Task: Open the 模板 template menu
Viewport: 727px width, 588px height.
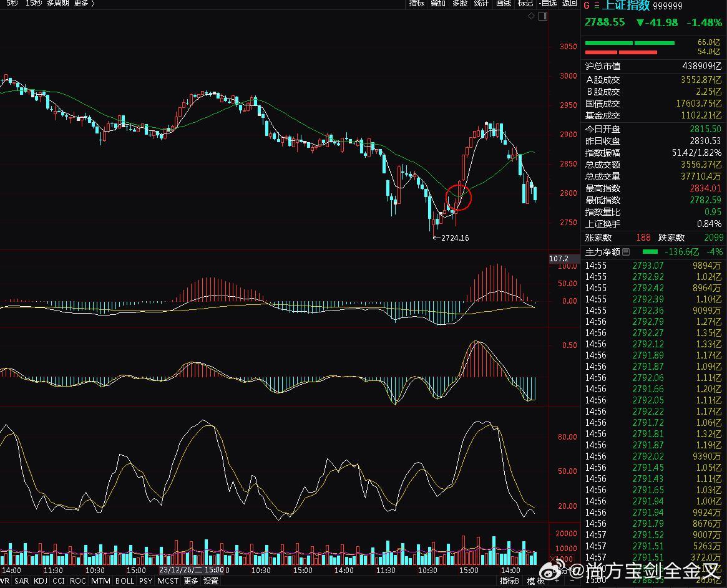Action: 535,581
